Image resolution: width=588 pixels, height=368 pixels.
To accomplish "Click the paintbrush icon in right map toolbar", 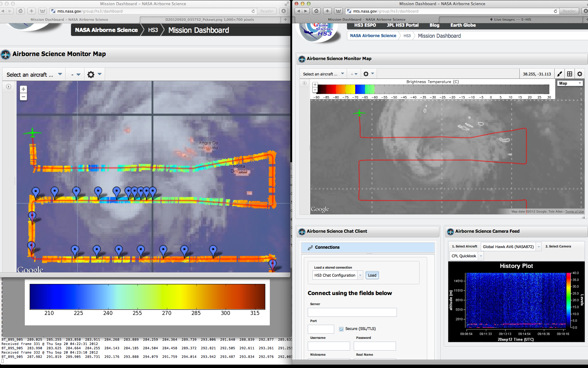I will point(560,74).
